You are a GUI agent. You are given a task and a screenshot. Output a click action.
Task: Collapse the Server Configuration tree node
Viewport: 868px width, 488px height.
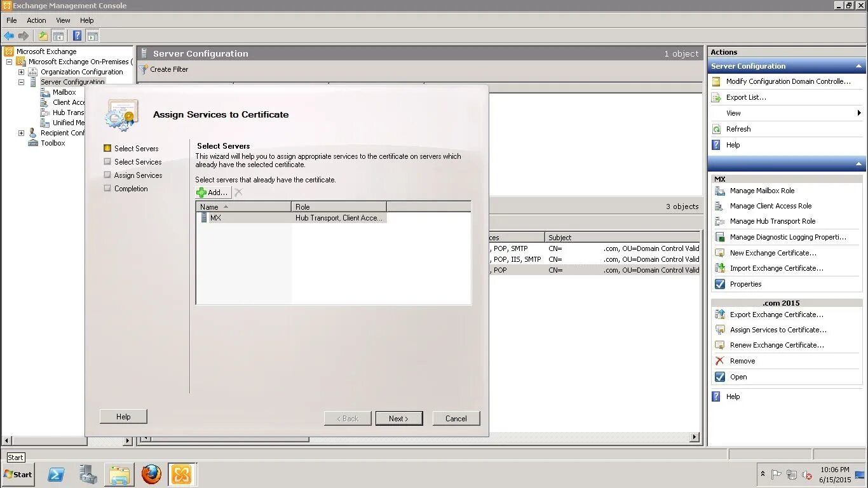[x=21, y=82]
